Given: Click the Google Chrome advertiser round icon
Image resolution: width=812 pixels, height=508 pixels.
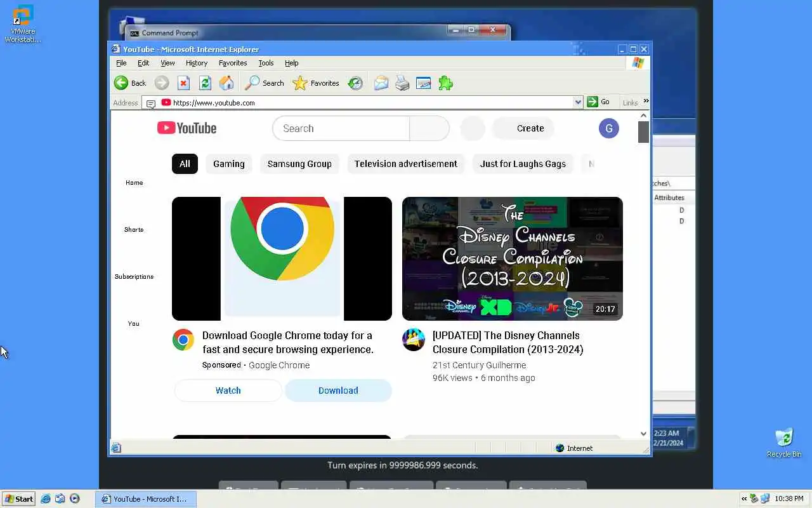Looking at the screenshot, I should (x=183, y=340).
